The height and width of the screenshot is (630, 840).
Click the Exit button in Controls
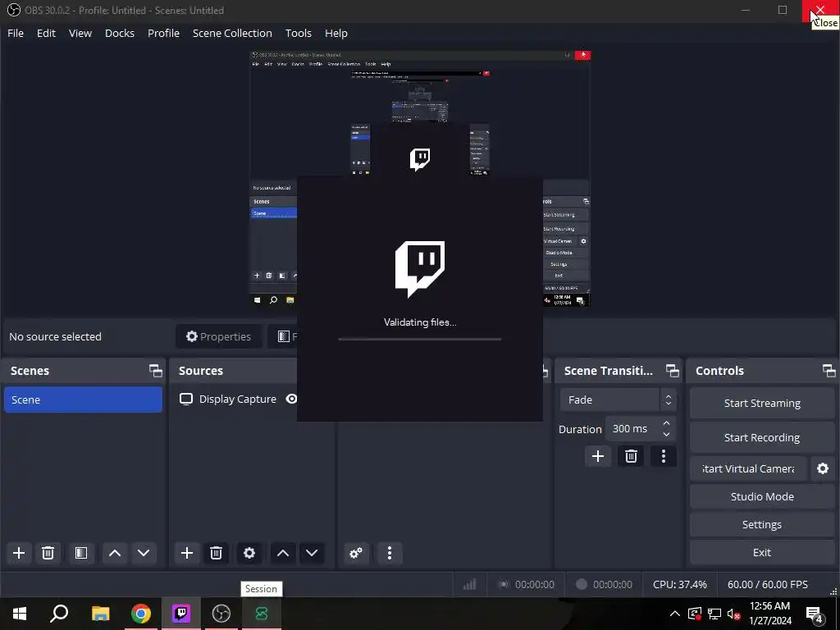click(x=762, y=552)
